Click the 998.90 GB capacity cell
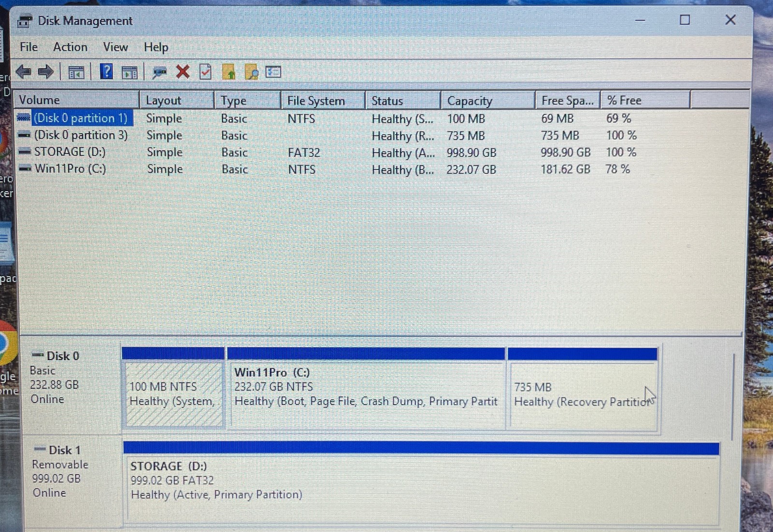This screenshot has height=532, width=773. click(472, 153)
